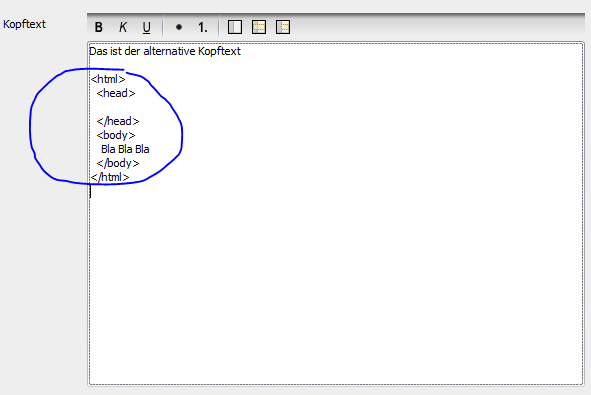The height and width of the screenshot is (395, 591).
Task: Insert a bulleted list
Action: 179,27
